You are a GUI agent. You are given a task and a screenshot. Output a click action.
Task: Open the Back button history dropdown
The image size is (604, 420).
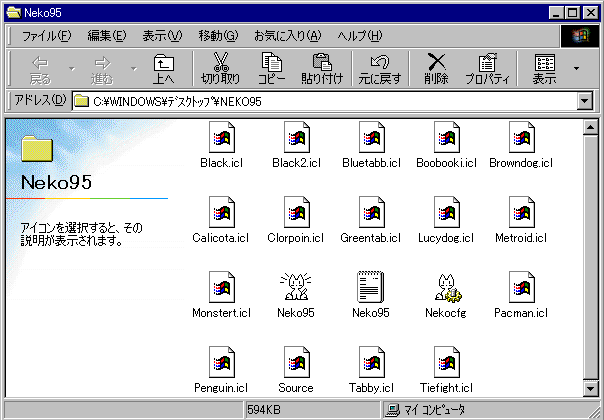72,69
